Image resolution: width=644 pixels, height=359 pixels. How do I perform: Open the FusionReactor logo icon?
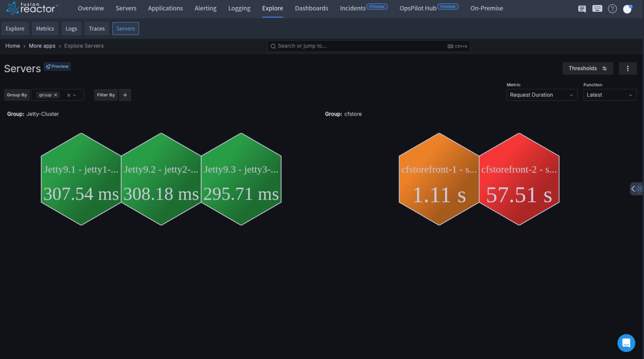point(13,7)
